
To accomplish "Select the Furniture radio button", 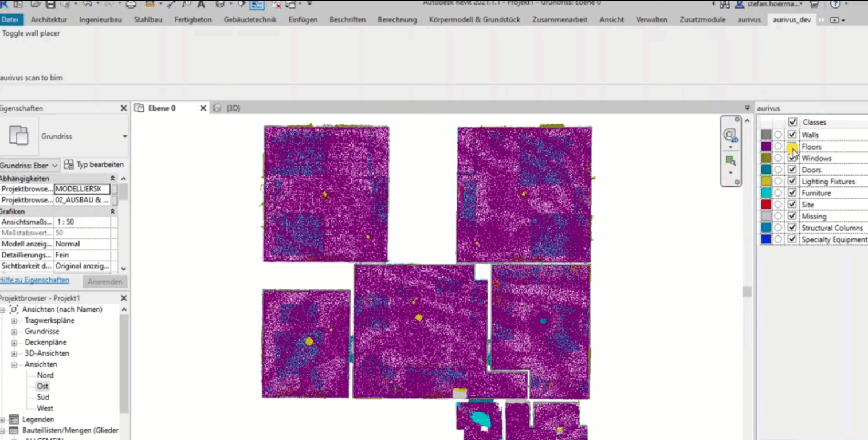I will coord(778,194).
